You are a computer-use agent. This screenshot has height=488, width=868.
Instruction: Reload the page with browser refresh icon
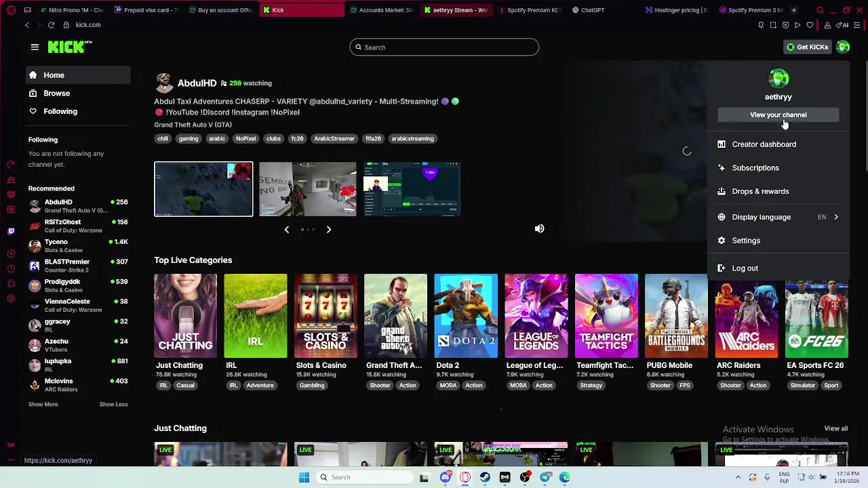(x=51, y=25)
